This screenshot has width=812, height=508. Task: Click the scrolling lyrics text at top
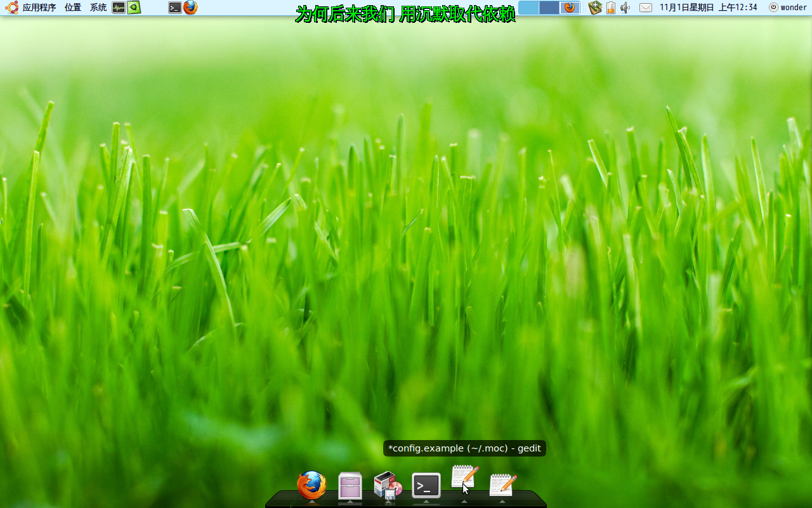(405, 13)
